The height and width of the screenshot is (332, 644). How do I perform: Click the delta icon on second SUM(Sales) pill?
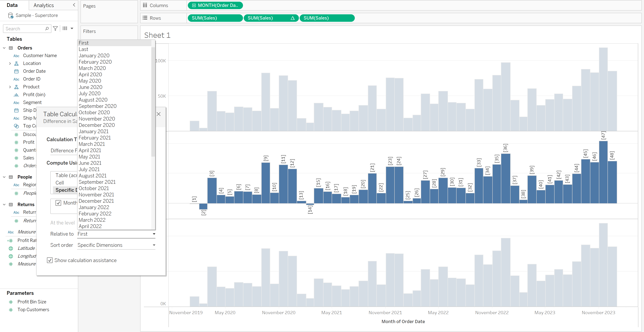[x=292, y=18]
